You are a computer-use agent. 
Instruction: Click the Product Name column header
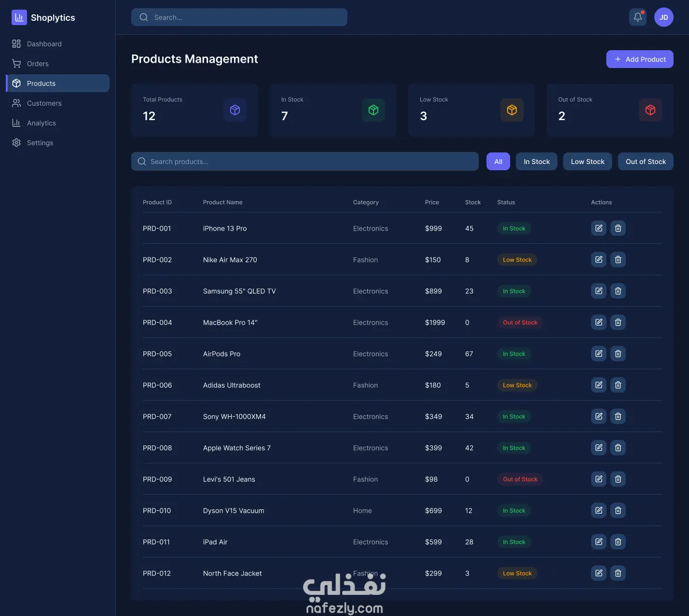223,203
